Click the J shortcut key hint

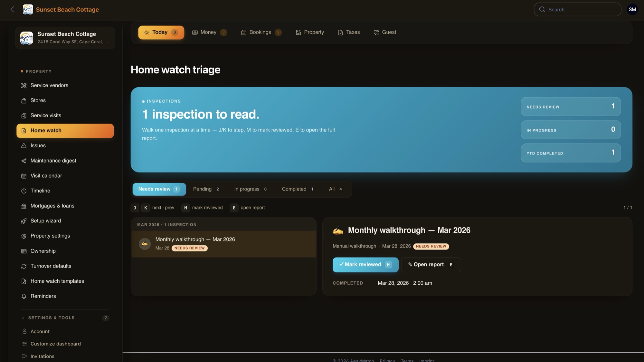click(135, 208)
